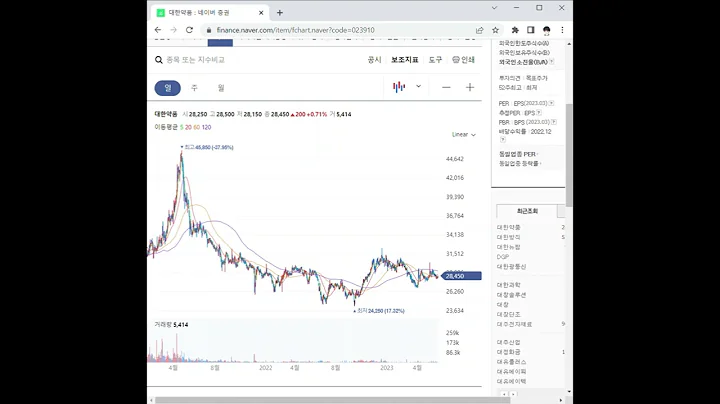Print the chart with 인쇄
Image resolution: width=720 pixels, height=404 pixels.
point(463,60)
